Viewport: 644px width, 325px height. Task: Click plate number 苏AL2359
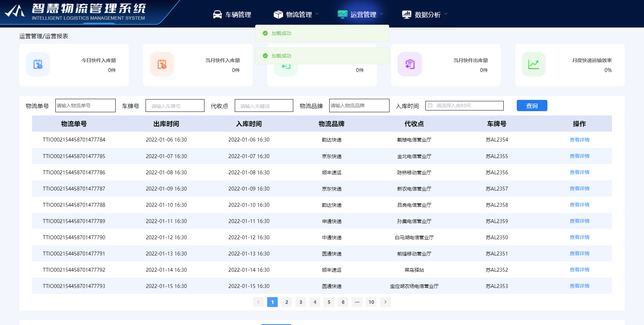pyautogui.click(x=497, y=221)
